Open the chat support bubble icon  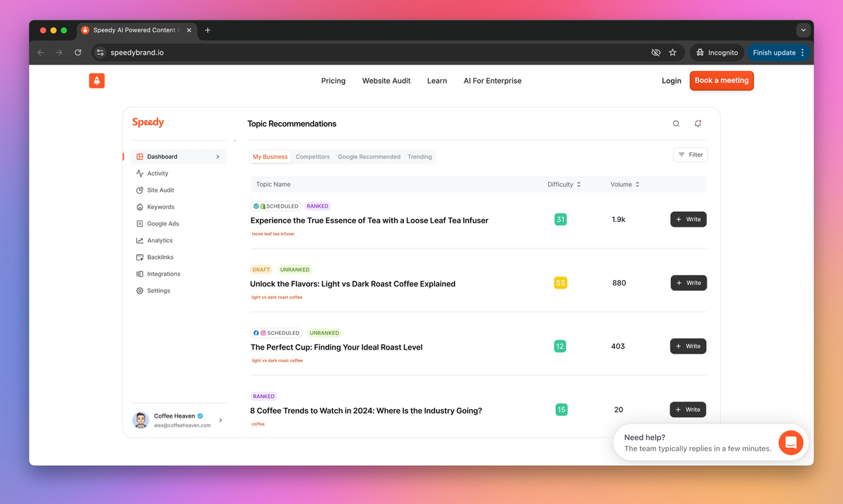790,443
